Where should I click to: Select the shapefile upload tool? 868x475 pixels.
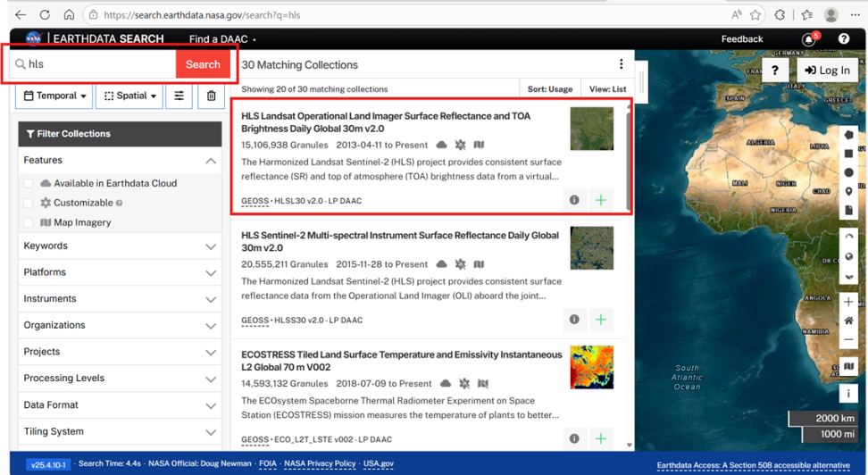[x=848, y=211]
